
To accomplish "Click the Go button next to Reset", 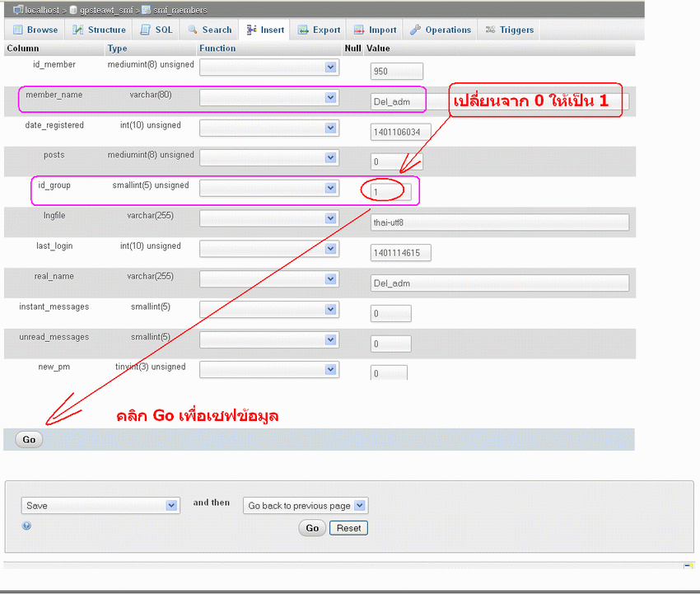I will point(311,527).
